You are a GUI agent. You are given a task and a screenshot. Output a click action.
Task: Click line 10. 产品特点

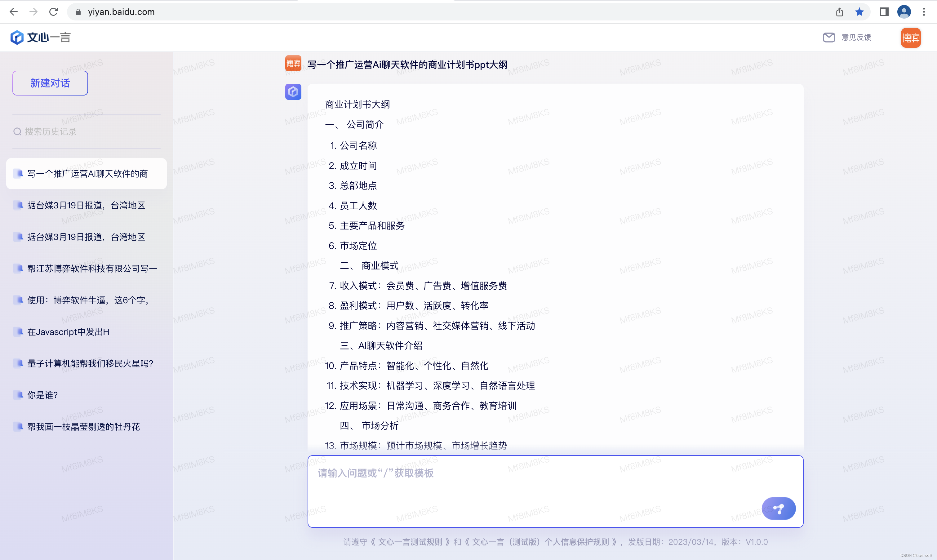[x=406, y=366]
